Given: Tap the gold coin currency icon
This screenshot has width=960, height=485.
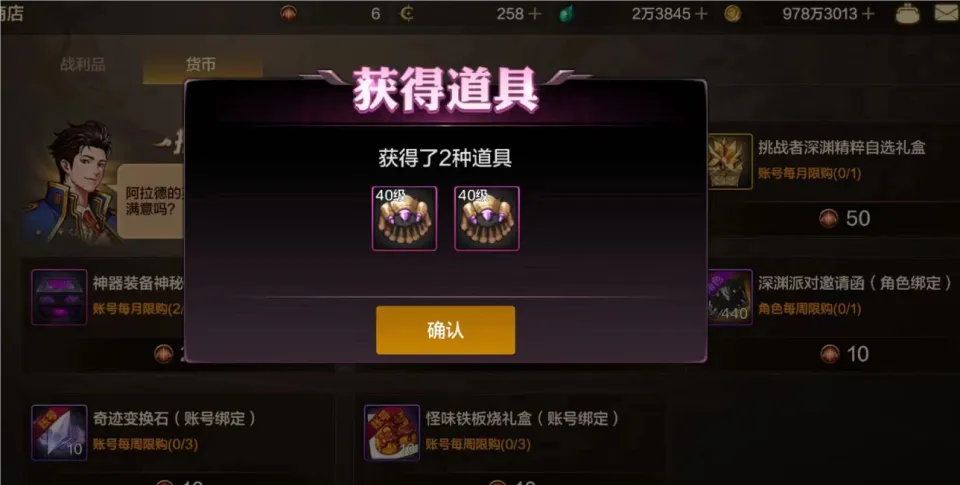Looking at the screenshot, I should 732,14.
